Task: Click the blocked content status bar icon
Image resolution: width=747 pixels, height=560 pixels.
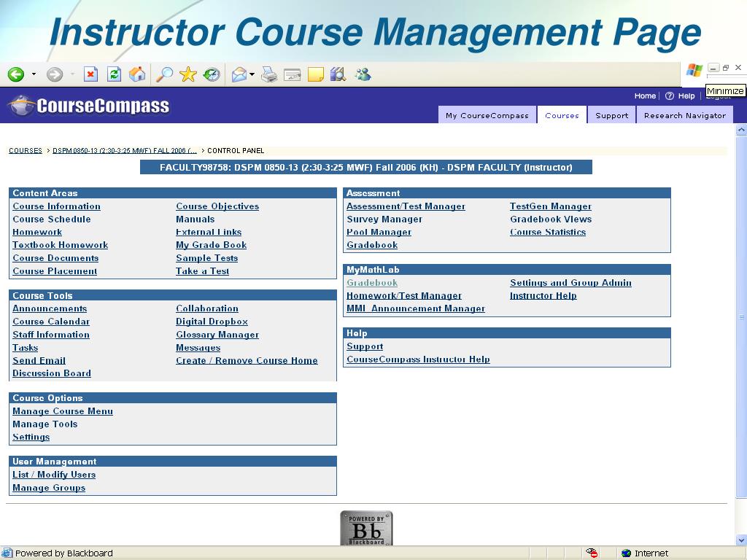Action: tap(592, 553)
